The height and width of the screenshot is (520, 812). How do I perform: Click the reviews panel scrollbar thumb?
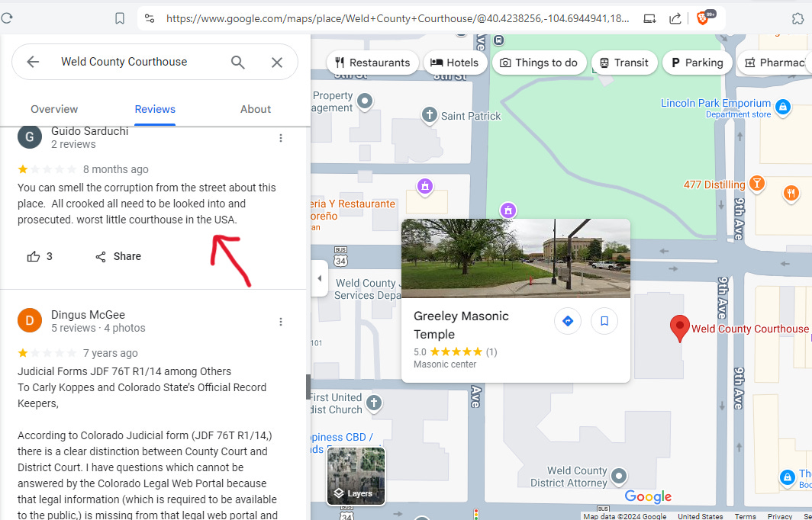[x=308, y=387]
